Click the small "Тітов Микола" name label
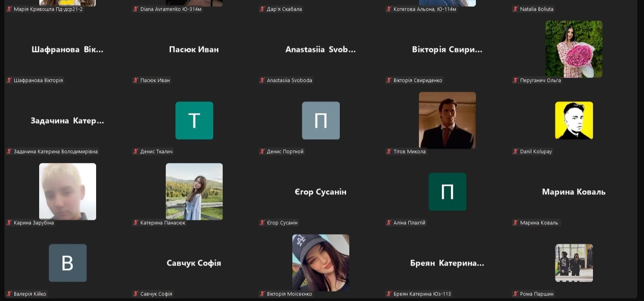644x301 pixels. point(409,151)
